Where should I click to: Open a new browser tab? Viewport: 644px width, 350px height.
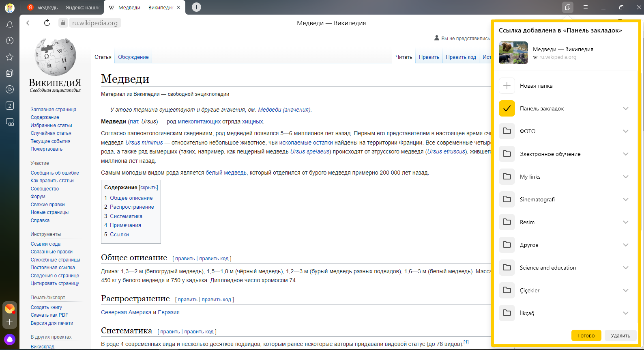tap(196, 7)
